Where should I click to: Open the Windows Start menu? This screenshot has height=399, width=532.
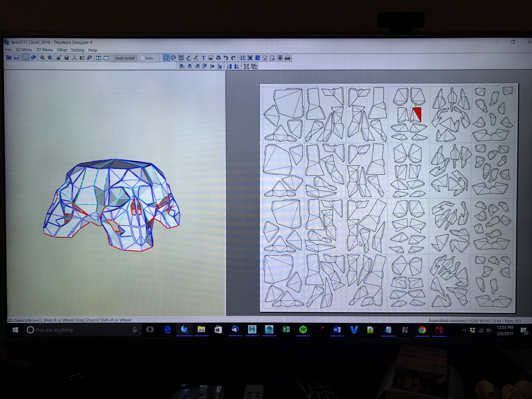pos(15,330)
